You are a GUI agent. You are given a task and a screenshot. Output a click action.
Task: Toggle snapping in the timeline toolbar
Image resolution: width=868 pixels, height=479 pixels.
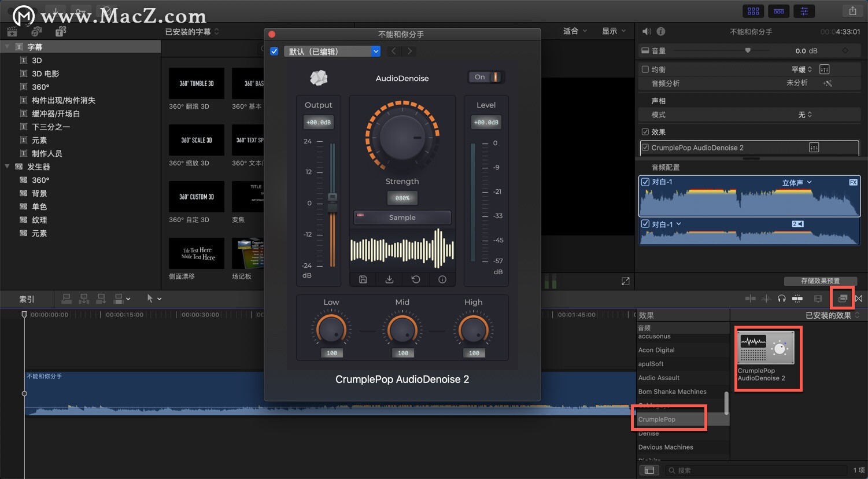click(797, 299)
